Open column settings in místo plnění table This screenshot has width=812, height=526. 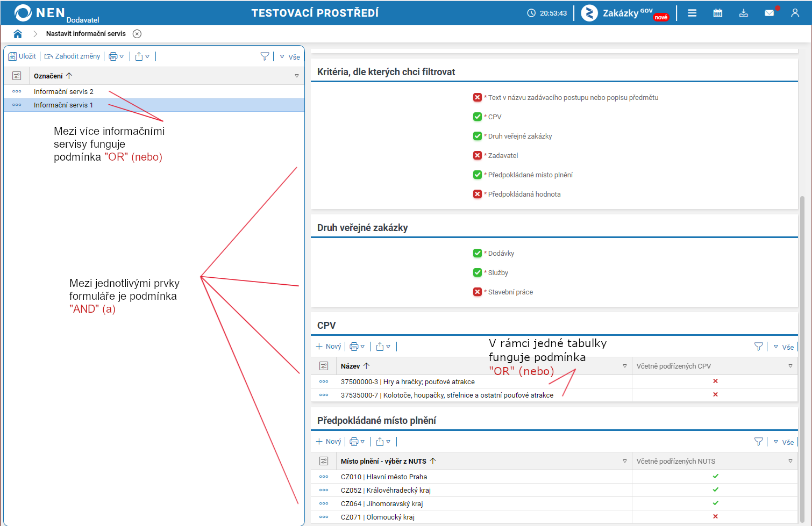tap(324, 461)
